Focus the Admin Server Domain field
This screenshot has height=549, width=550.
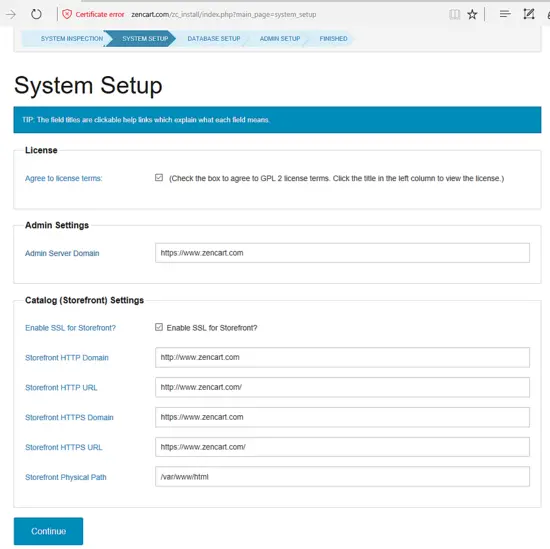coord(342,253)
